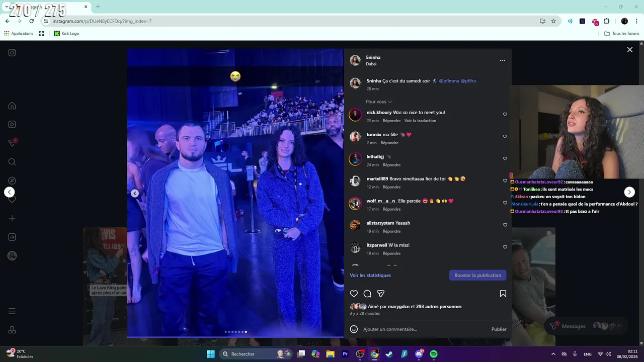Image resolution: width=644 pixels, height=362 pixels.
Task: Click the Instagram logo in sidebar
Action: point(12,52)
